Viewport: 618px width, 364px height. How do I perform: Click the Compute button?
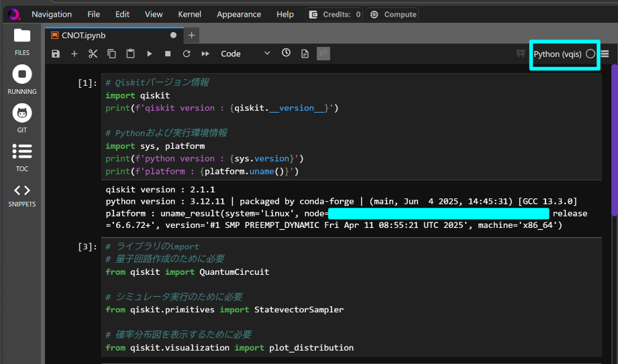(x=393, y=14)
